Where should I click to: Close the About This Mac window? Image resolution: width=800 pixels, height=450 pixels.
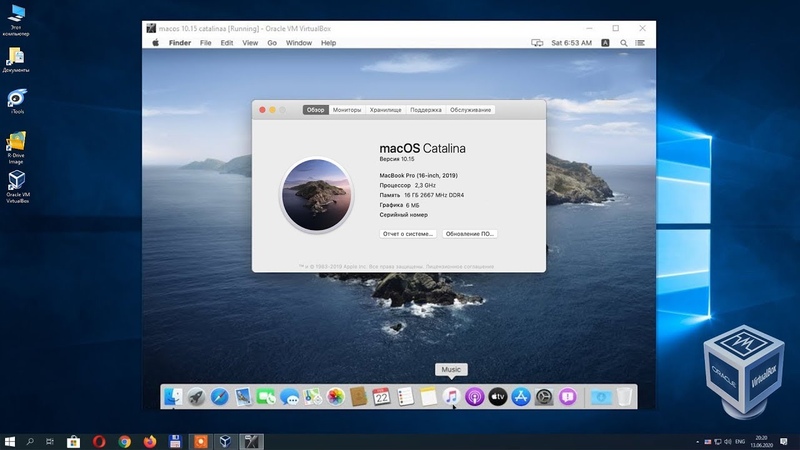tap(262, 110)
